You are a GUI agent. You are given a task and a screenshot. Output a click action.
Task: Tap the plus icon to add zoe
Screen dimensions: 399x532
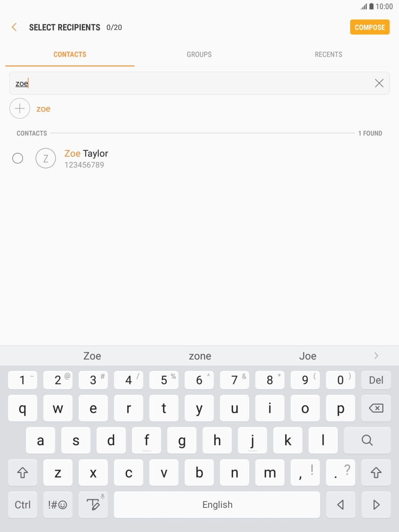[20, 109]
